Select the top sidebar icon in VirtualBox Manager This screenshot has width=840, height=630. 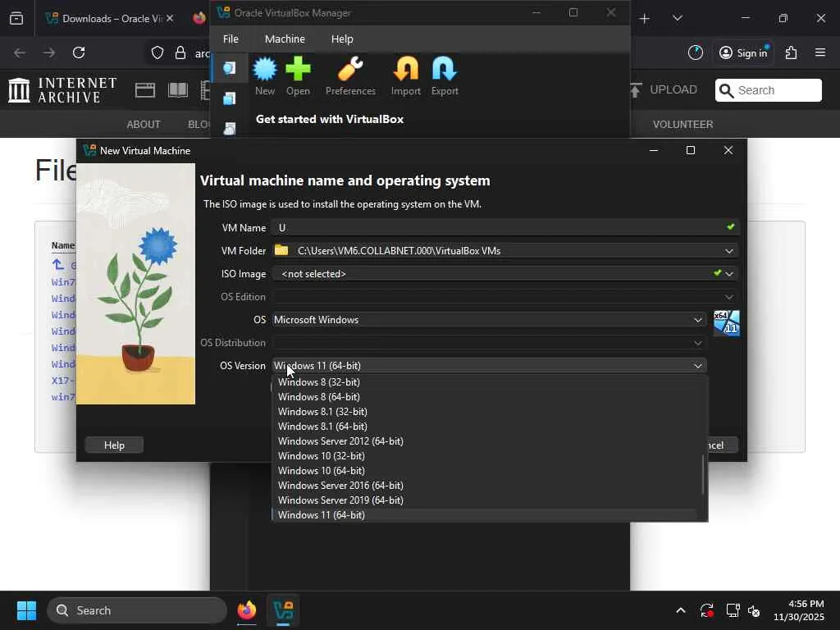coord(230,68)
